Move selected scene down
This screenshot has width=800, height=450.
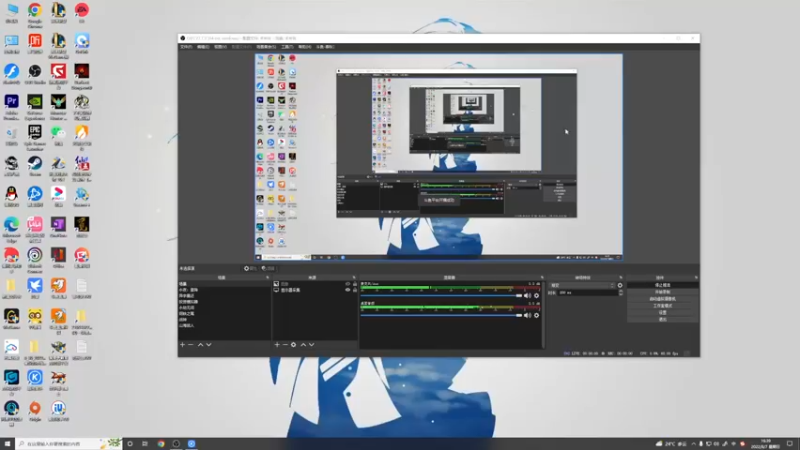pyautogui.click(x=209, y=345)
